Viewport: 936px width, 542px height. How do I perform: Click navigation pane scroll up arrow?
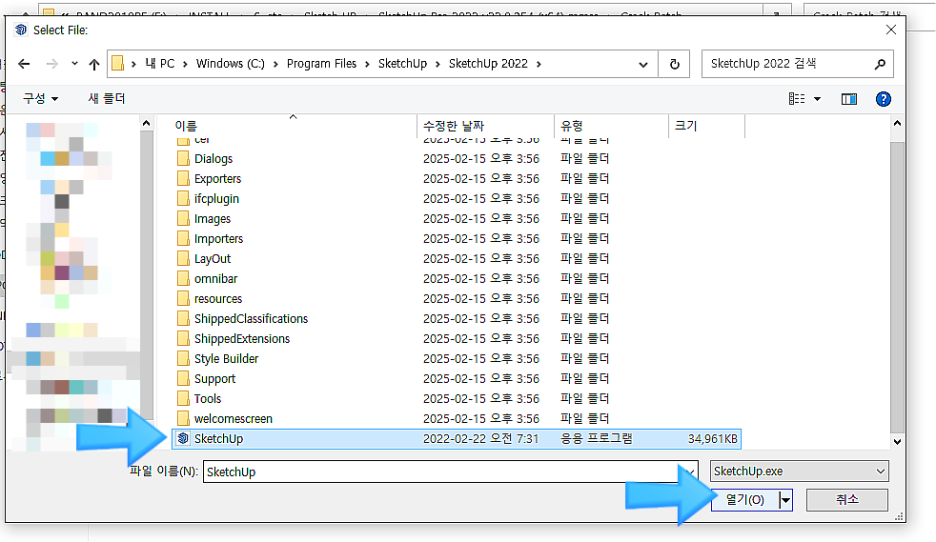point(147,123)
